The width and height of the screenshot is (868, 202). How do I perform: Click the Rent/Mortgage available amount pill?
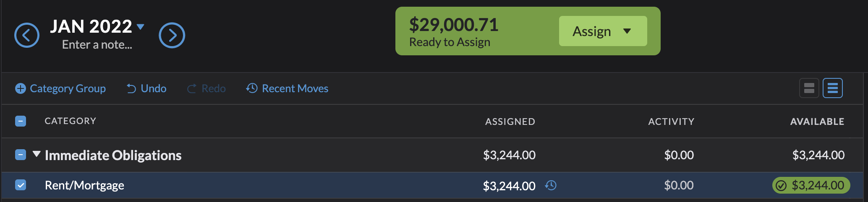pyautogui.click(x=811, y=185)
